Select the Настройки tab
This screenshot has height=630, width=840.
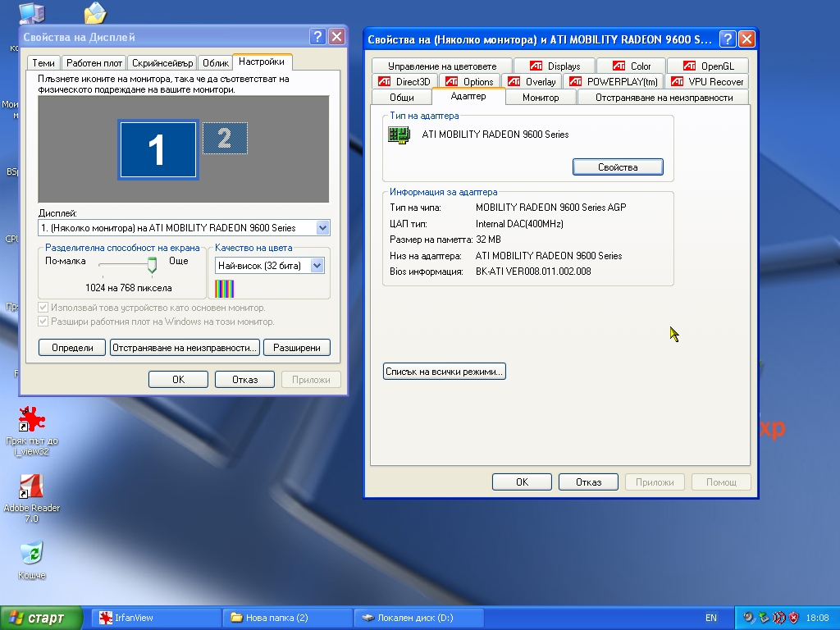pos(262,62)
